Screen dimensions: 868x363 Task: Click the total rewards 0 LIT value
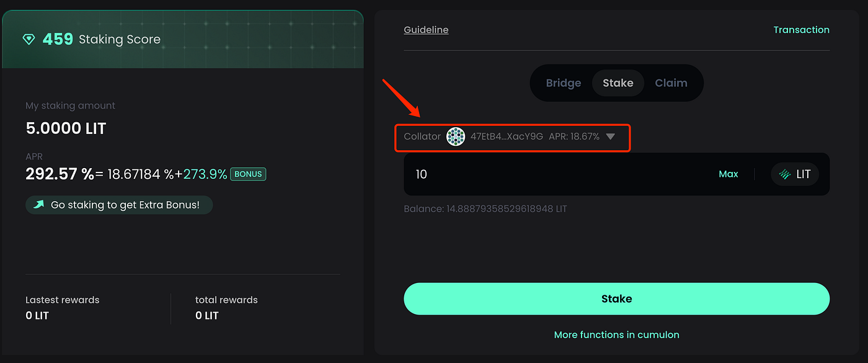pyautogui.click(x=206, y=315)
